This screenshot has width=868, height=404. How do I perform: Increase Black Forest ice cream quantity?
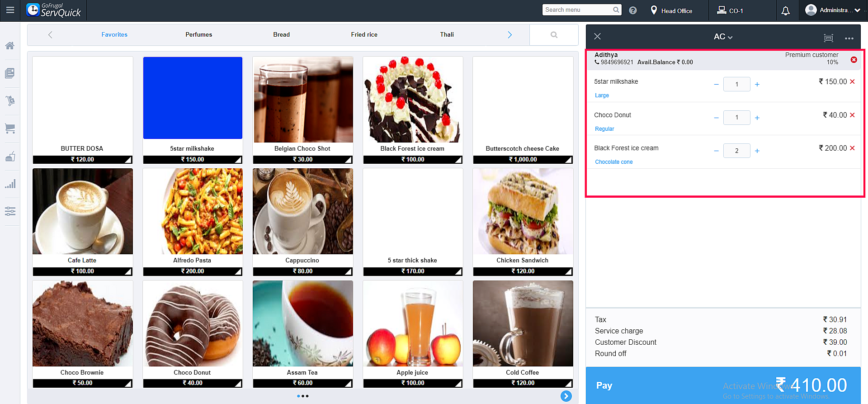757,151
